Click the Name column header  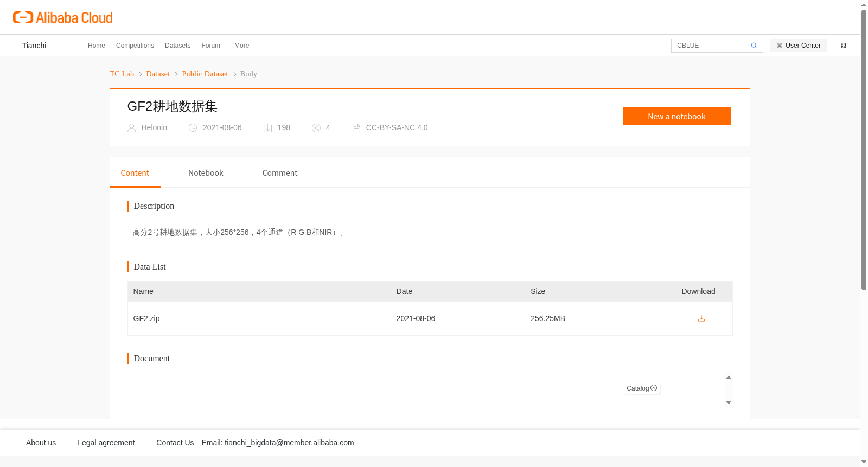[143, 291]
